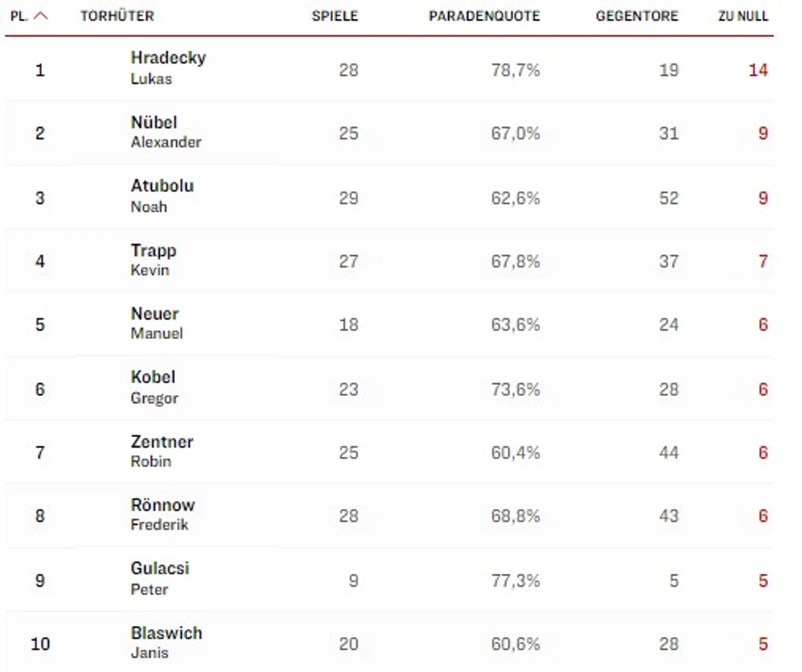Open Hradecky Lukas player entry
This screenshot has height=672, width=802.
pos(168,68)
